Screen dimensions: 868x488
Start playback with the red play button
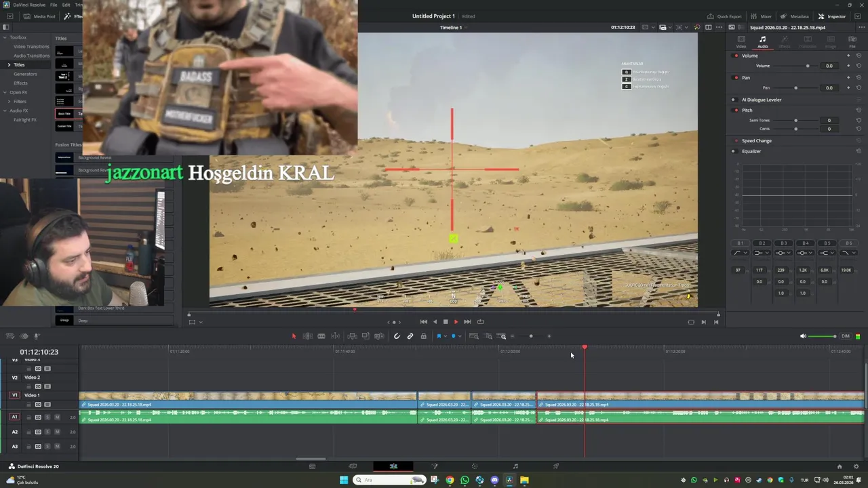456,322
